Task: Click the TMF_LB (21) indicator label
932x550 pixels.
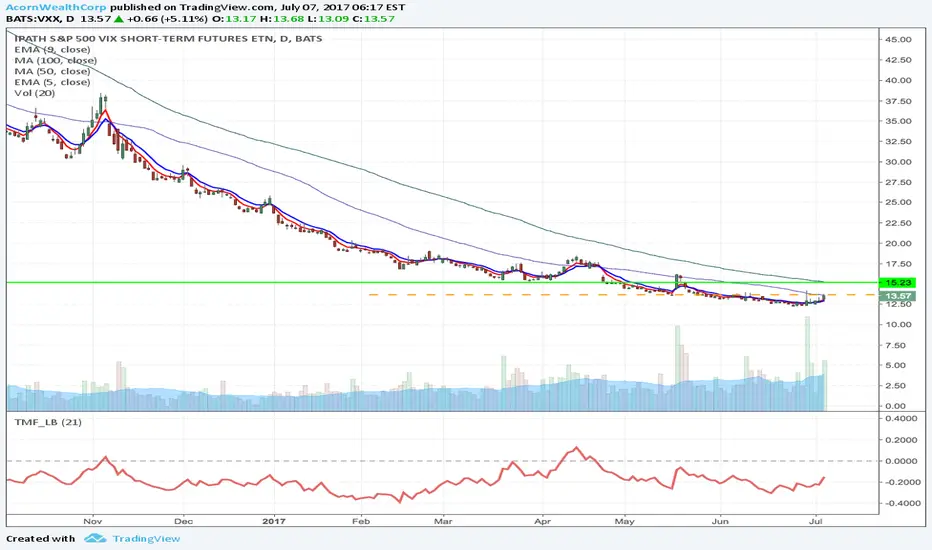Action: coord(48,422)
